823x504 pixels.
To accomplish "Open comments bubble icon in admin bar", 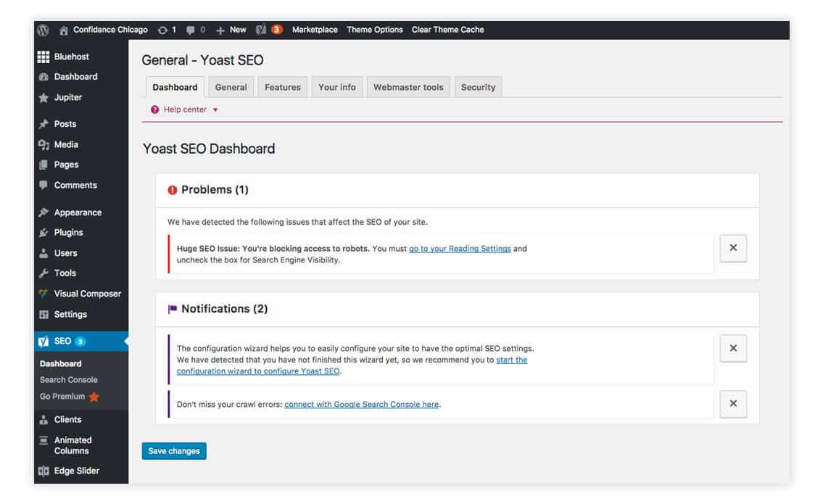I will point(190,30).
